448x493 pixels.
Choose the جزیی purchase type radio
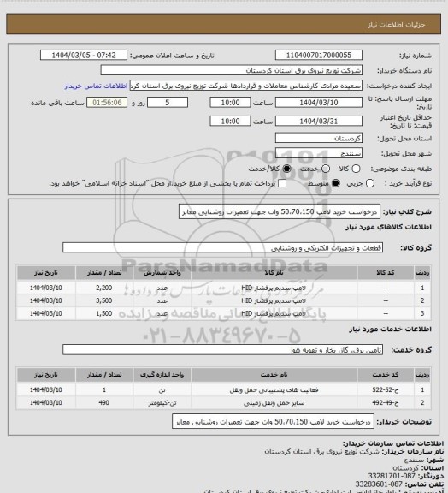(370, 183)
